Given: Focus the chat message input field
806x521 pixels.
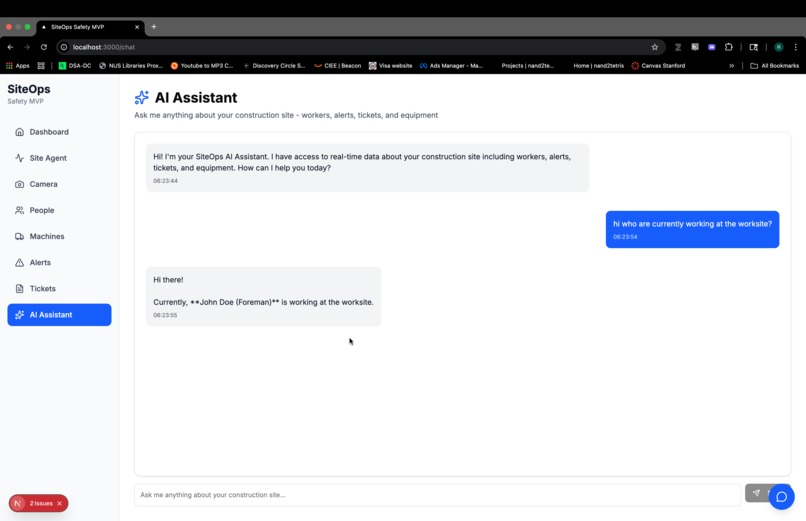Looking at the screenshot, I should 437,495.
